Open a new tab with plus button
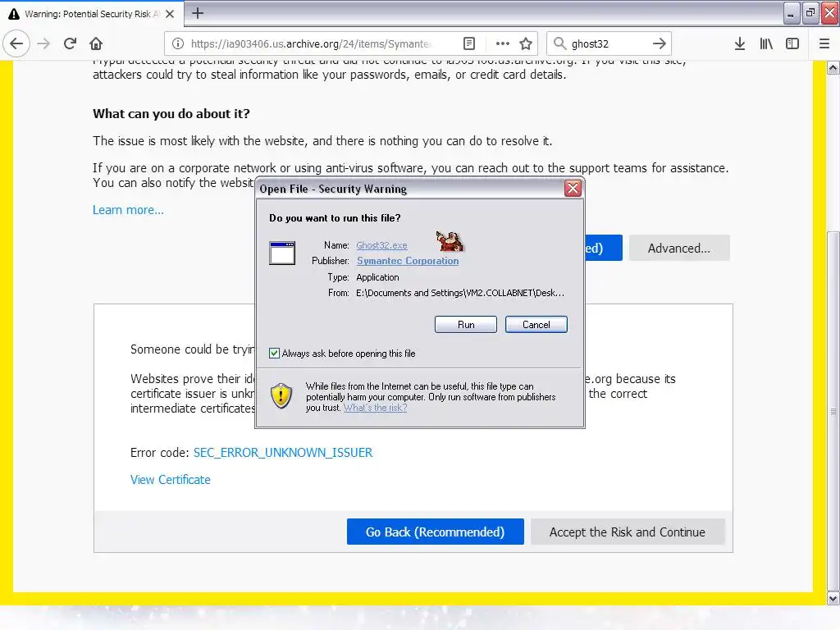This screenshot has height=630, width=840. pos(198,13)
